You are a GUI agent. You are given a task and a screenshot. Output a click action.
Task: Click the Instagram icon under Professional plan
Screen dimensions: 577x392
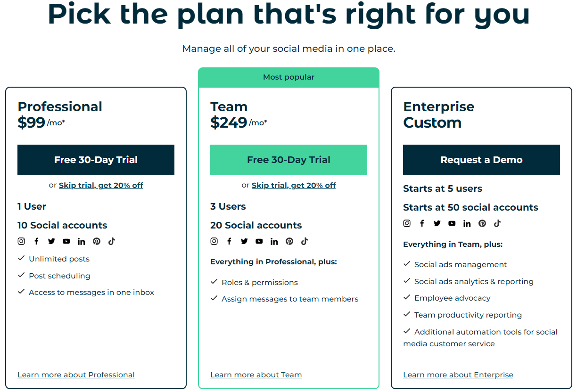click(21, 241)
